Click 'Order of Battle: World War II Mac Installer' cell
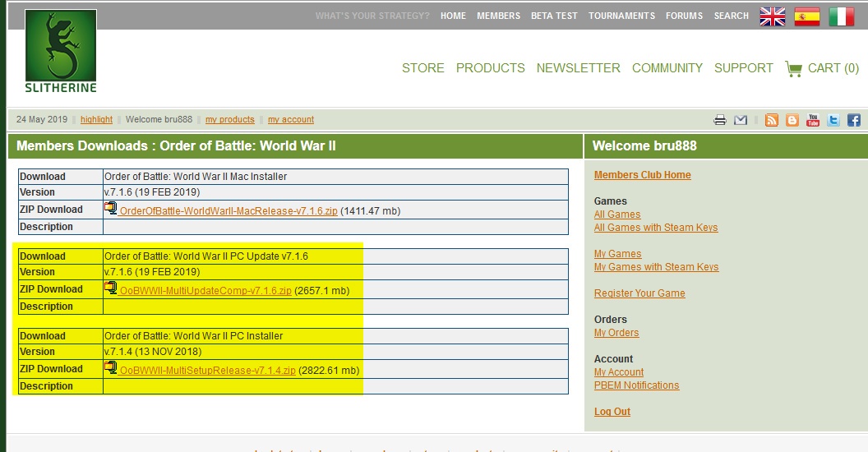Image resolution: width=868 pixels, height=452 pixels. 335,177
